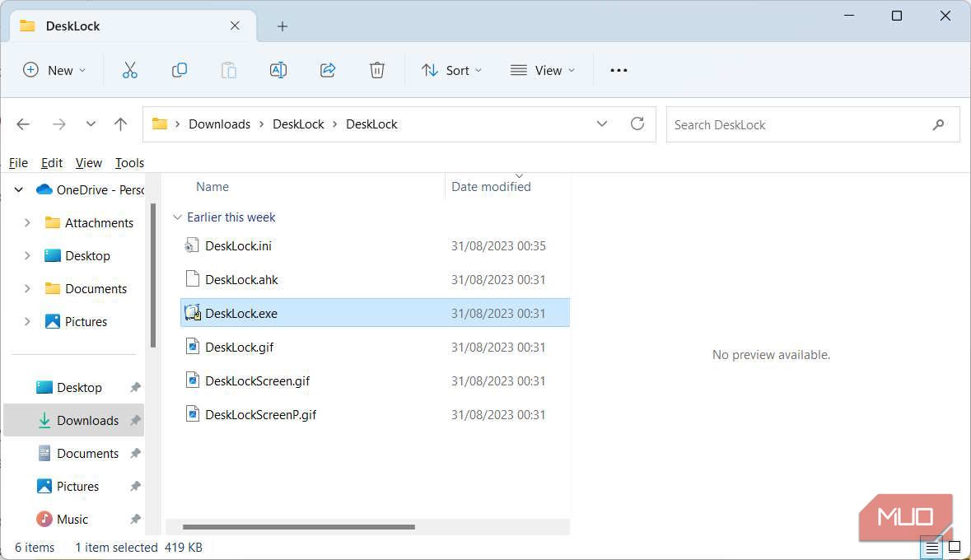Image resolution: width=971 pixels, height=560 pixels.
Task: Collapse the OneDrive - Personal section
Action: tap(18, 189)
